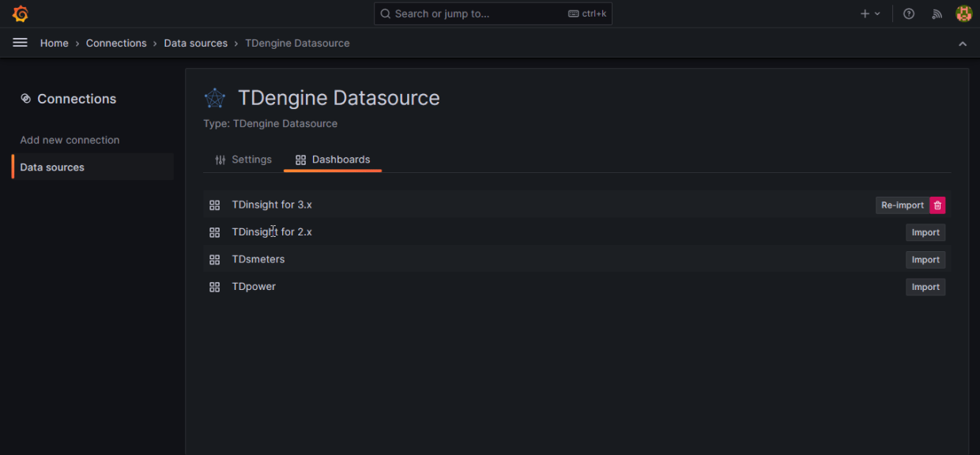Open the hamburger navigation menu
Screen dimensions: 980x455
click(x=19, y=43)
